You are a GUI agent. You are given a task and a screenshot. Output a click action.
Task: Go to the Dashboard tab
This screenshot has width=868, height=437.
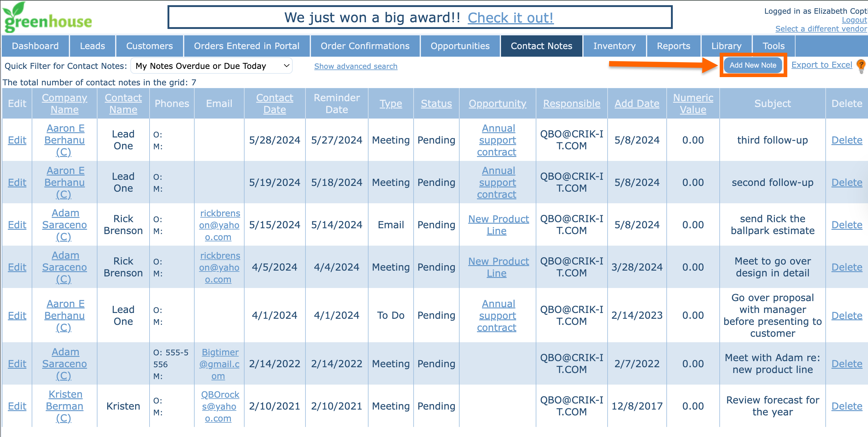tap(35, 46)
